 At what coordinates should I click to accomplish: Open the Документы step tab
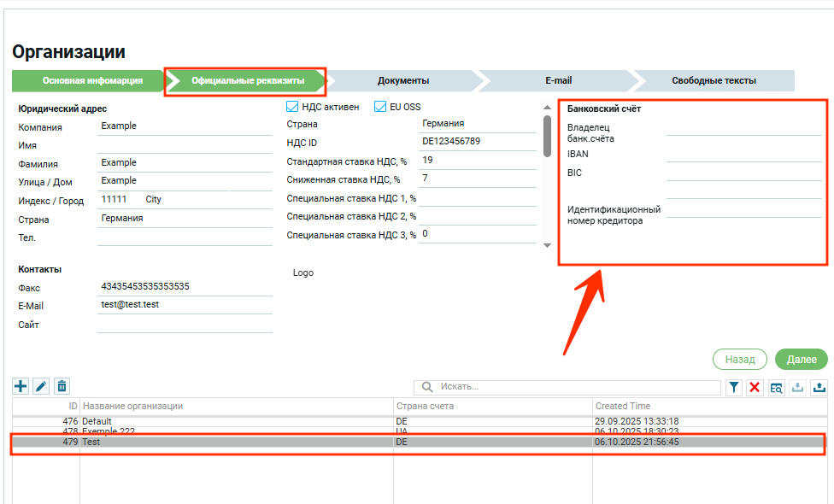point(402,80)
